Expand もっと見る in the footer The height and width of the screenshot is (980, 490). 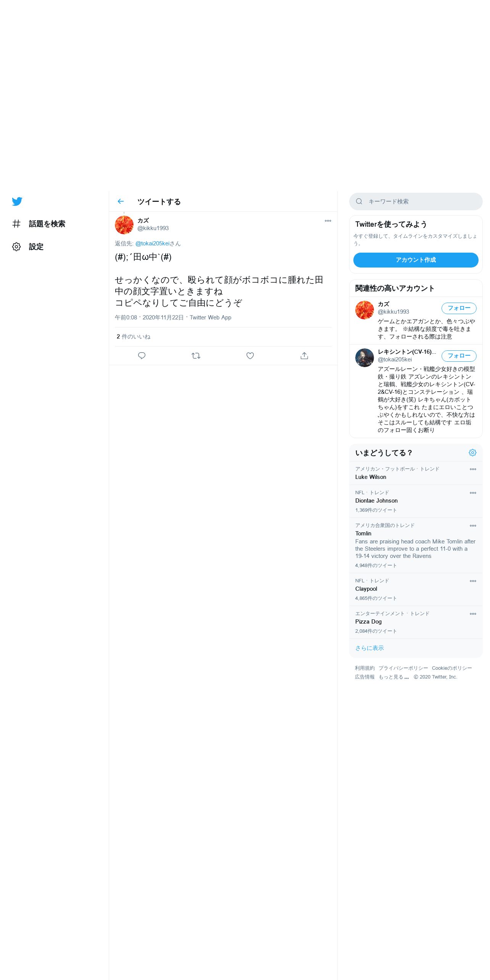coord(394,677)
